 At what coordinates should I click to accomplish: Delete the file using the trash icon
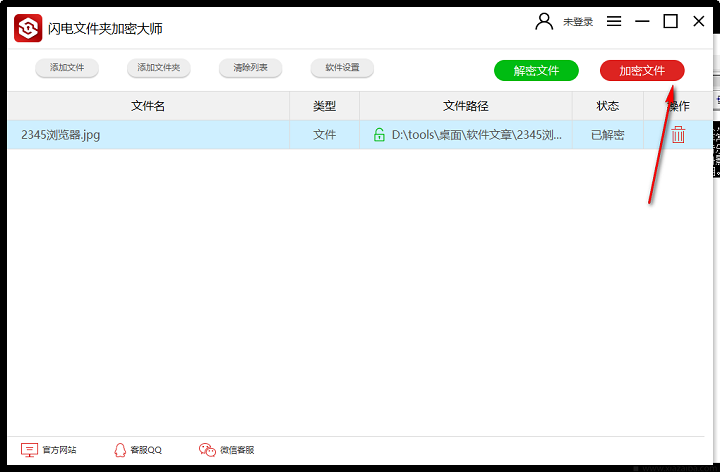678,135
